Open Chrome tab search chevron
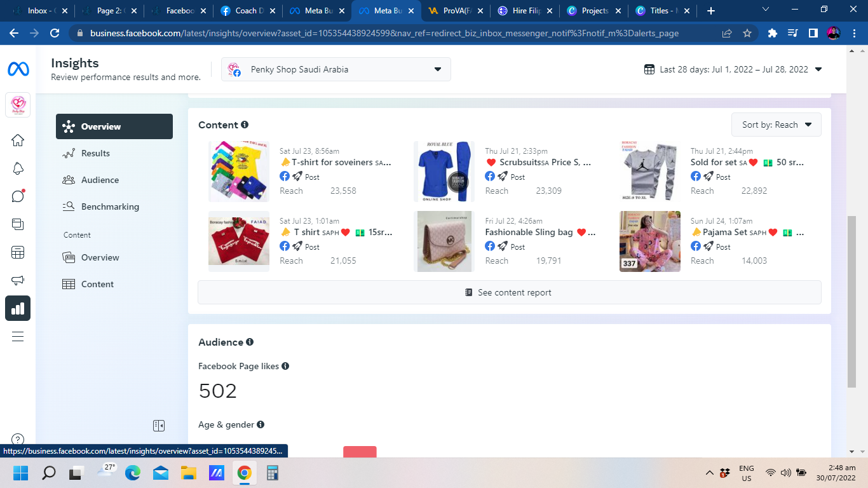Viewport: 868px width, 488px height. tap(765, 10)
